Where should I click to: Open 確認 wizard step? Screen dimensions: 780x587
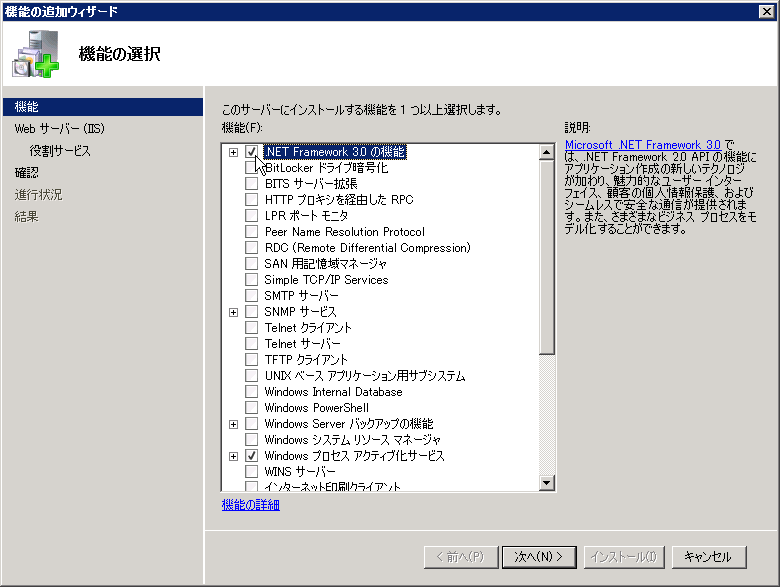[x=26, y=173]
